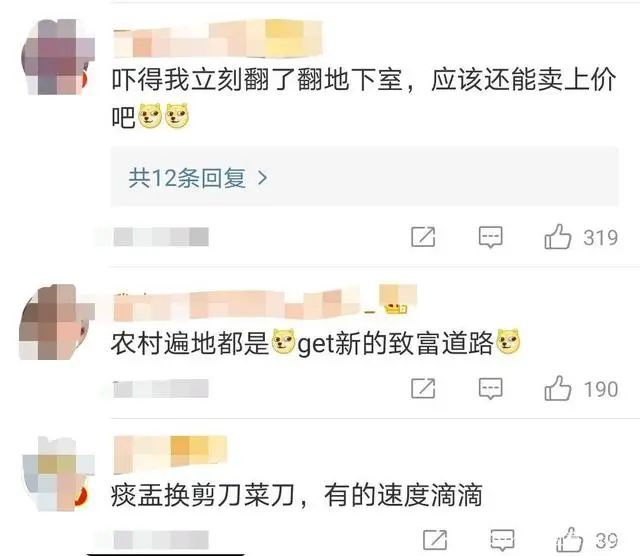Viewport: 640px width, 556px height.
Task: Share the comment about 农村遍地都是
Action: pos(423,388)
